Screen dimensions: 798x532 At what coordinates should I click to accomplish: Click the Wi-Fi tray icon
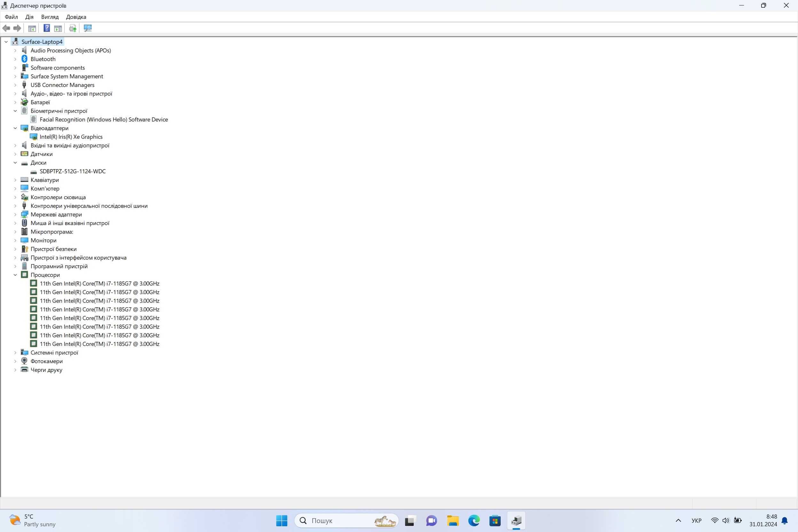coord(715,520)
